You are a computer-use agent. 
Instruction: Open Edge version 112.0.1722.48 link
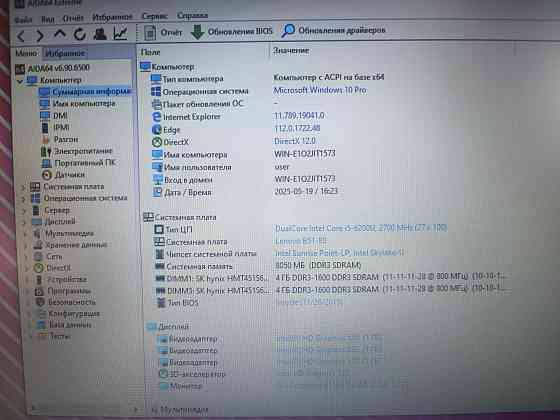pos(297,128)
